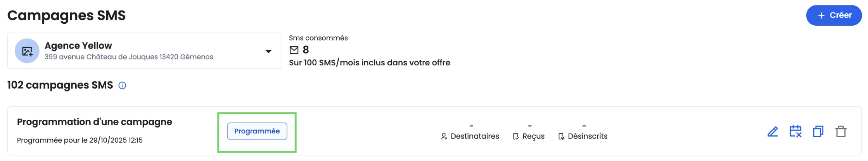Click the "Sur 100 SMS/mois inclus" text
The height and width of the screenshot is (161, 868).
tap(369, 63)
